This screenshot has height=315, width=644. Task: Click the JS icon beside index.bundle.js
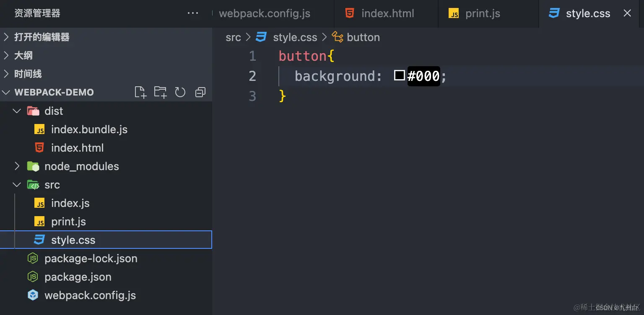pyautogui.click(x=39, y=129)
